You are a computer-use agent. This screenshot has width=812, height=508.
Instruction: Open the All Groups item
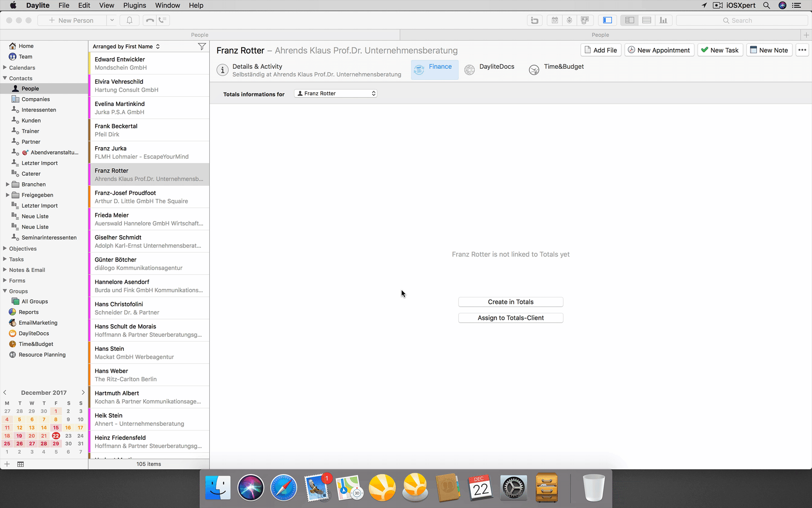34,301
